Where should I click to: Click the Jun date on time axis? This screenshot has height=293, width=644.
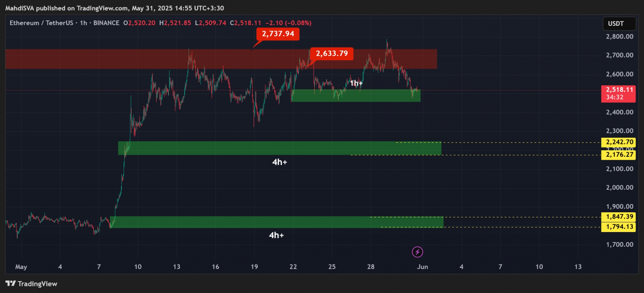[422, 267]
